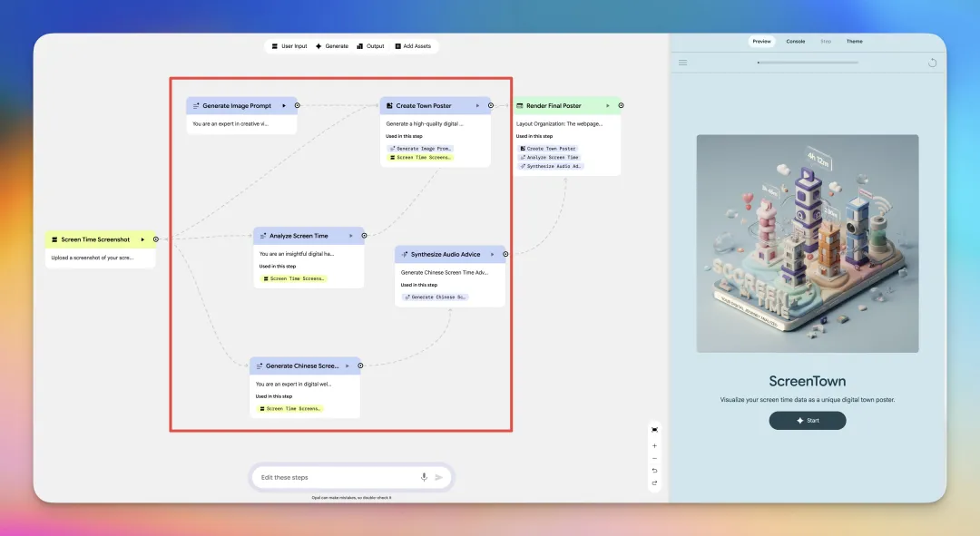Click the microphone icon in the edit box
Screen dimensions: 980x536
coord(424,477)
